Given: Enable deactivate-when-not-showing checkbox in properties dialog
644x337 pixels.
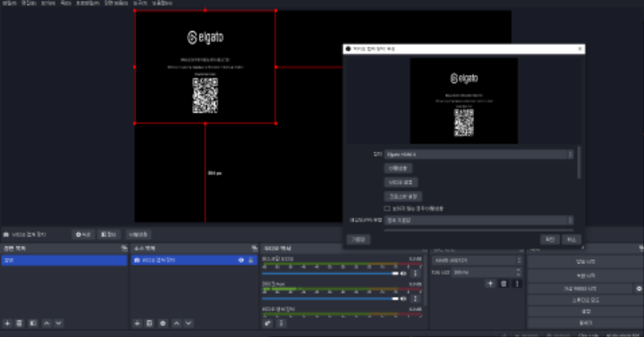Looking at the screenshot, I should pos(387,208).
